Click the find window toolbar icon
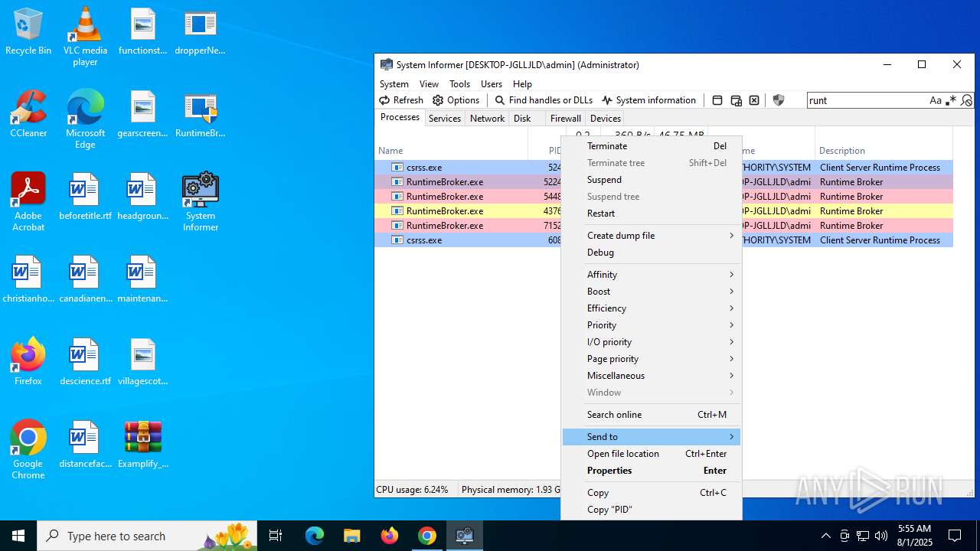Screen dimensions: 980x551 click(x=717, y=100)
